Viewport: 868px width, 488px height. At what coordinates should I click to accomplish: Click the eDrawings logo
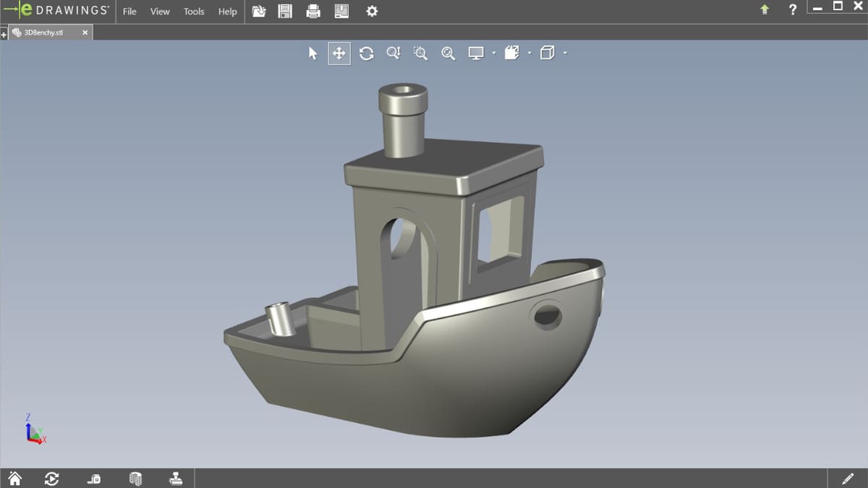[x=57, y=11]
